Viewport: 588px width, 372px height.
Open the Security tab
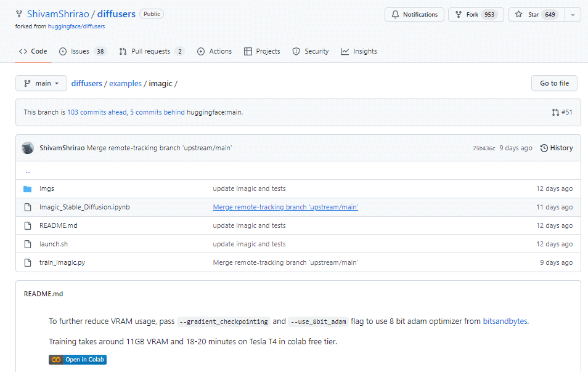[x=311, y=51]
